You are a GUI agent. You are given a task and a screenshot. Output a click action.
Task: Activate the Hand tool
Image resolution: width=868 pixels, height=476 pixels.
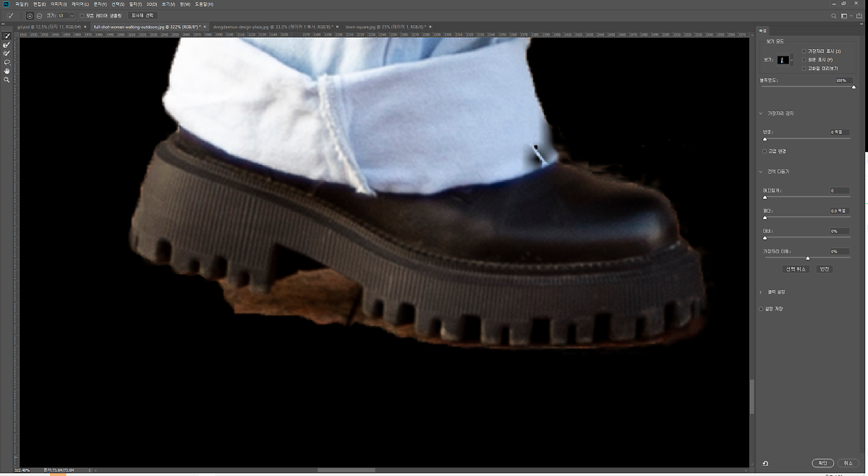[7, 71]
